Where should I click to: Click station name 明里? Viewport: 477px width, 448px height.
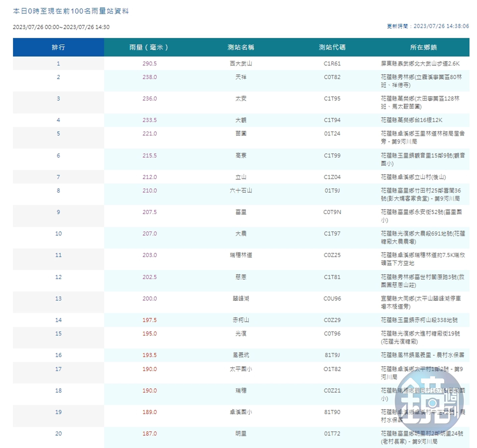pos(241,434)
